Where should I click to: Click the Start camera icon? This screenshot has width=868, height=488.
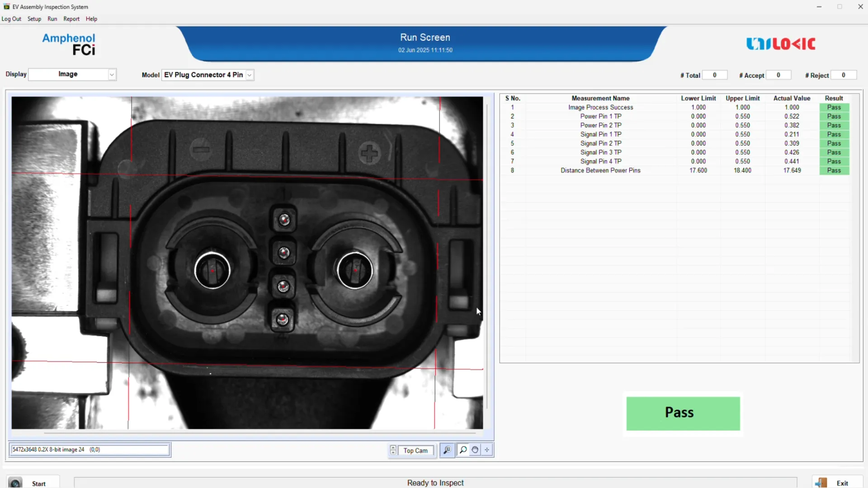point(15,483)
